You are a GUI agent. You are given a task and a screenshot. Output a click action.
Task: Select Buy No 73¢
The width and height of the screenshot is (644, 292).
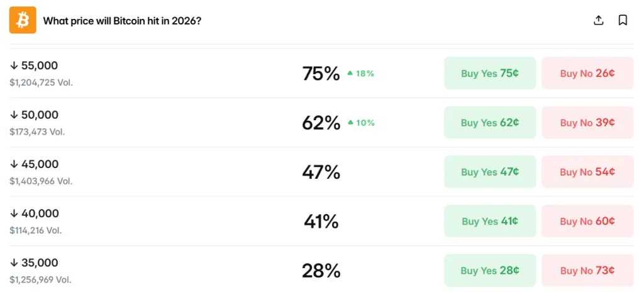coord(587,271)
